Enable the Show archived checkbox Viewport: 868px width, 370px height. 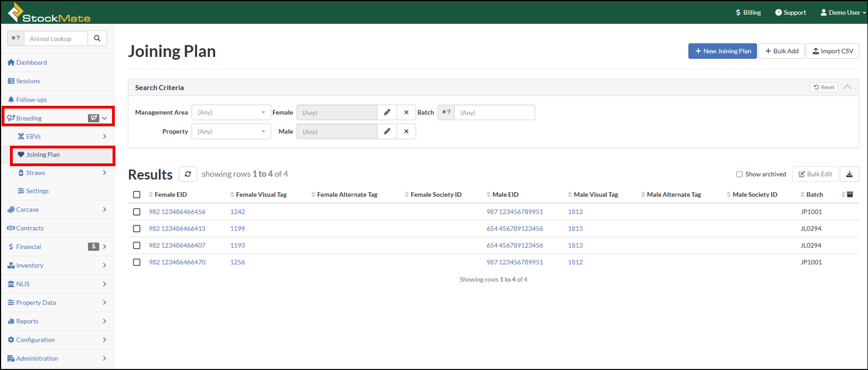[739, 174]
